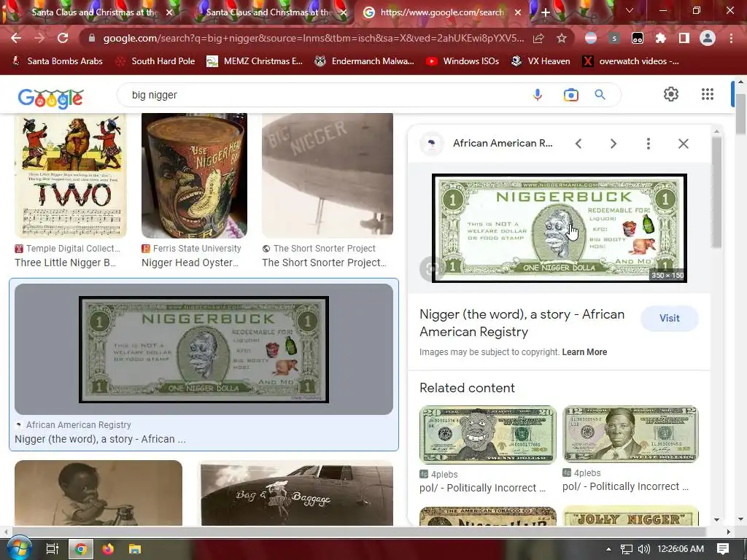Open the tab search chevron

pyautogui.click(x=630, y=10)
